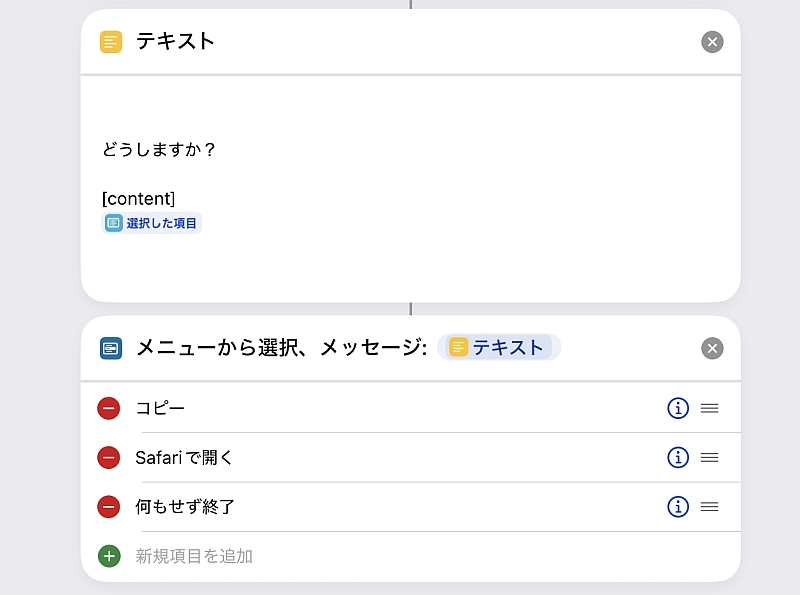The width and height of the screenshot is (800, 595).
Task: Edit the Safariで開く menu item label
Action: tap(184, 458)
